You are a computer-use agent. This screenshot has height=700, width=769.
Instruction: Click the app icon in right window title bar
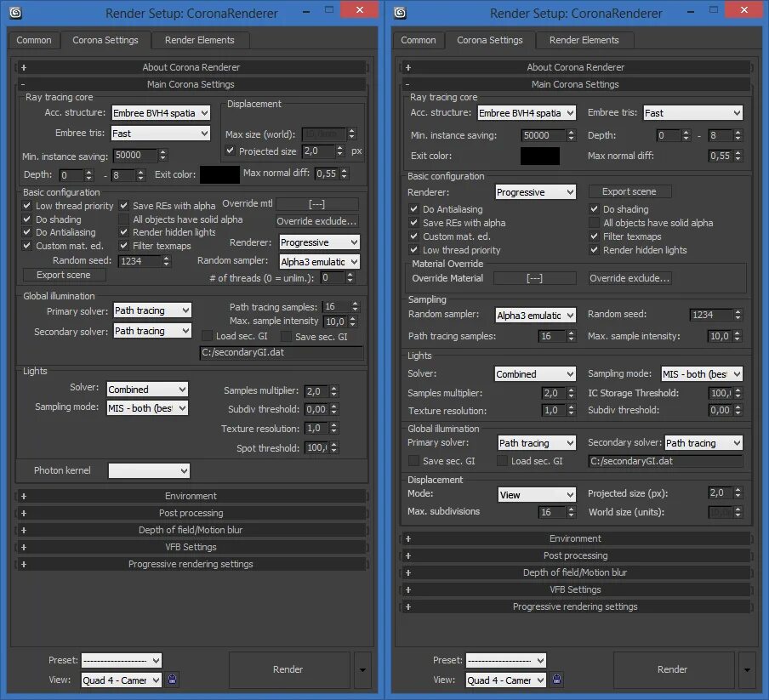400,13
